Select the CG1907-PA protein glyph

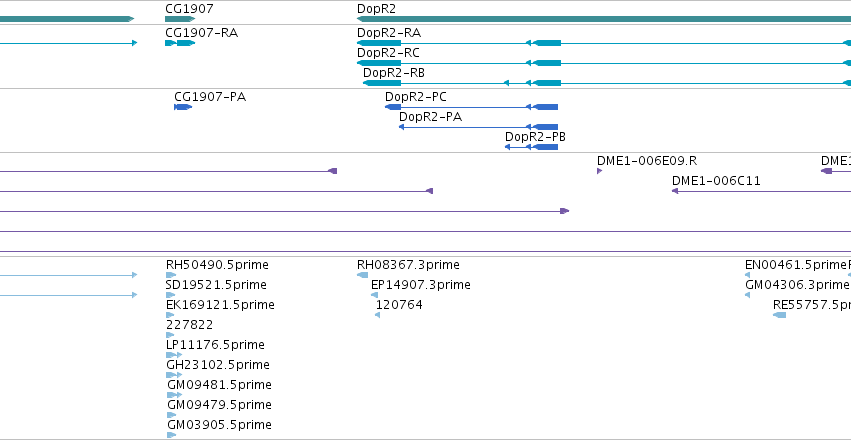point(183,107)
